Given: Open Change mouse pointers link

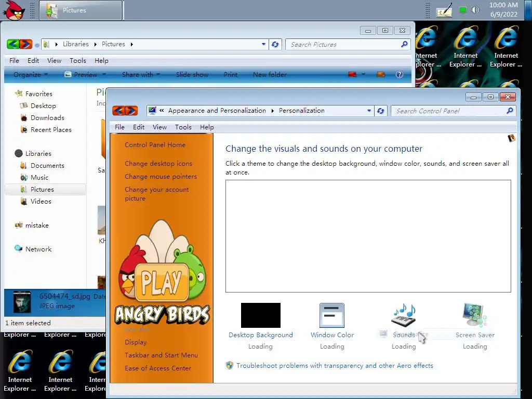Looking at the screenshot, I should 161,177.
